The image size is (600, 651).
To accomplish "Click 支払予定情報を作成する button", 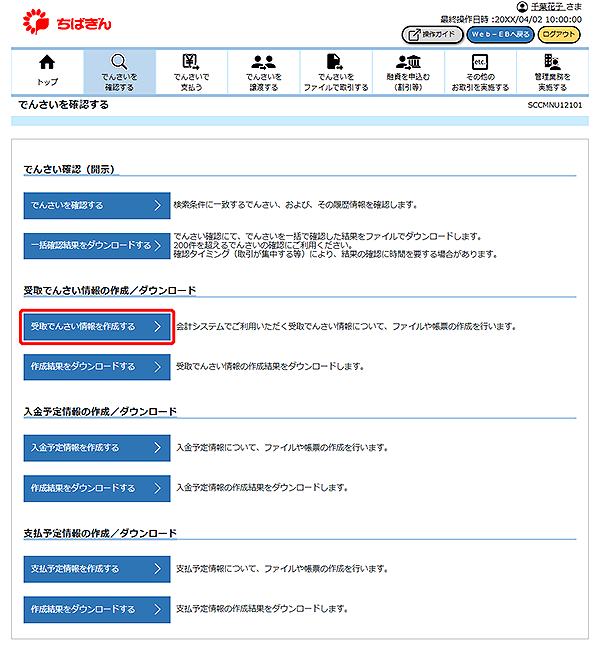I will coord(97,569).
